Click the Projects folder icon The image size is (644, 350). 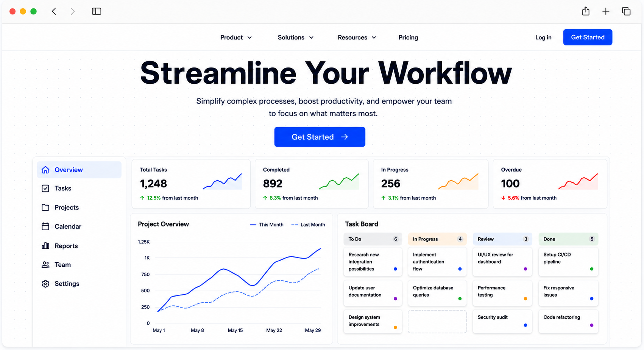tap(45, 208)
